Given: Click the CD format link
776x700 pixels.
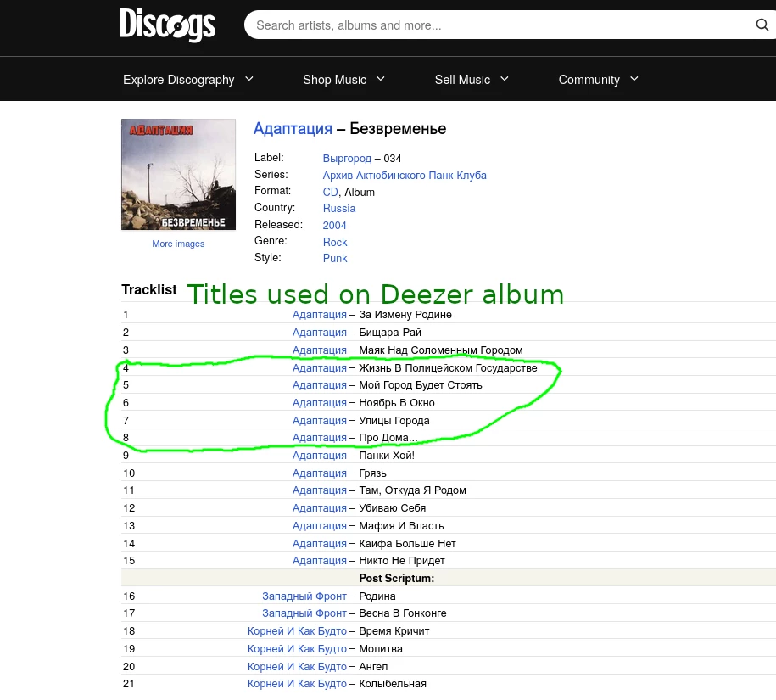Looking at the screenshot, I should 330,192.
